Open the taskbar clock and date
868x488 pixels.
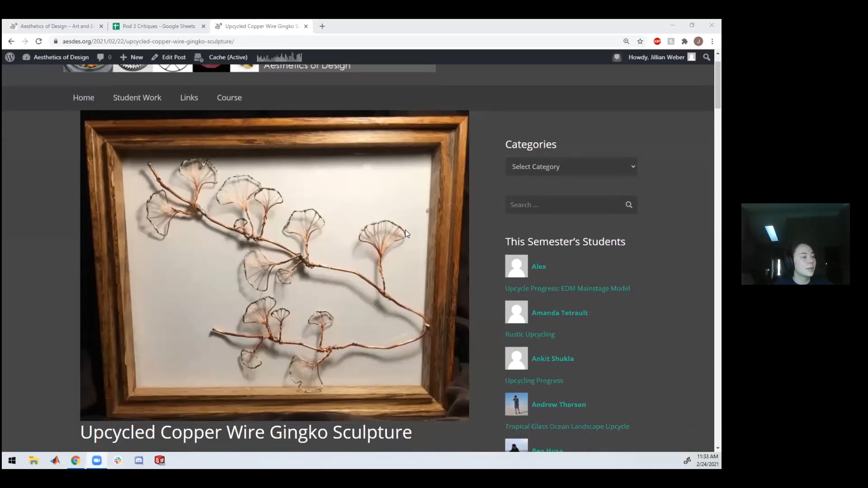tap(707, 460)
